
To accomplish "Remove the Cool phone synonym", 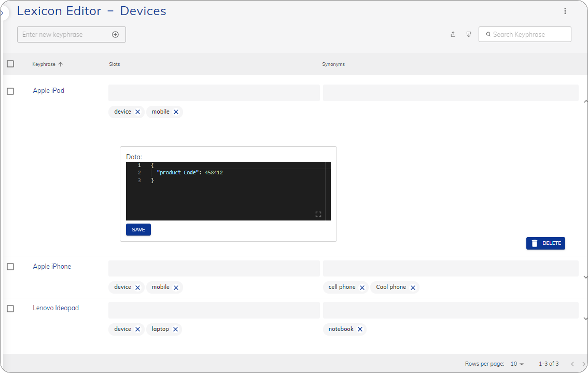I will [x=413, y=287].
